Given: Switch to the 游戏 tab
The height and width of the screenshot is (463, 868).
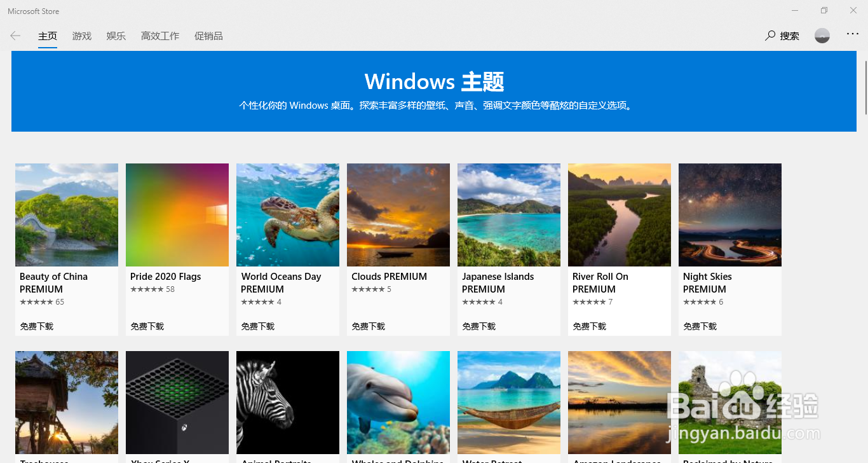Looking at the screenshot, I should tap(81, 36).
